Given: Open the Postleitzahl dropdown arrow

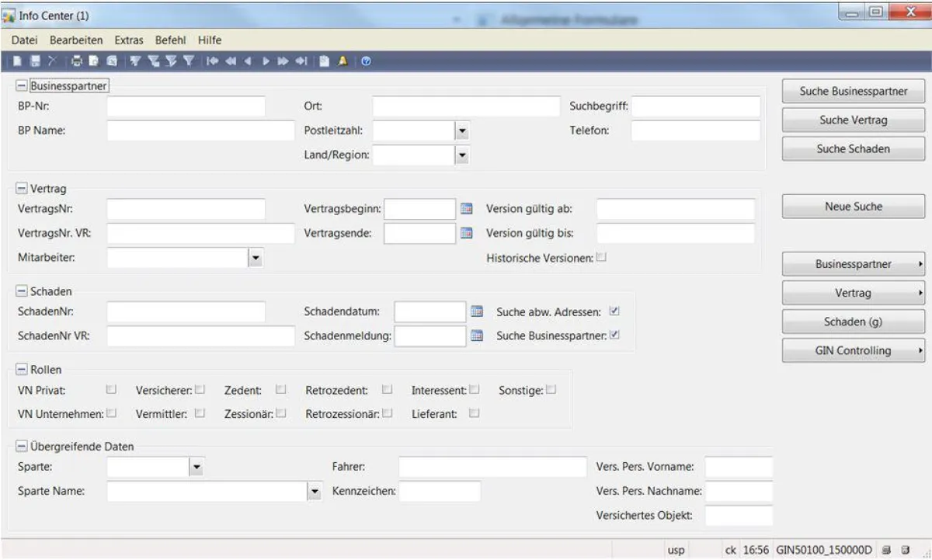Looking at the screenshot, I should (462, 130).
